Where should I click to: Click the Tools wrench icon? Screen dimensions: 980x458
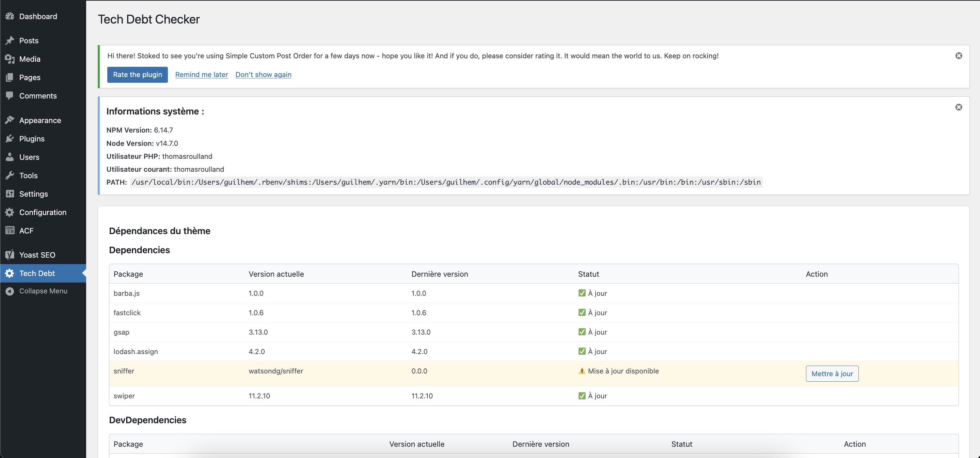click(x=10, y=175)
